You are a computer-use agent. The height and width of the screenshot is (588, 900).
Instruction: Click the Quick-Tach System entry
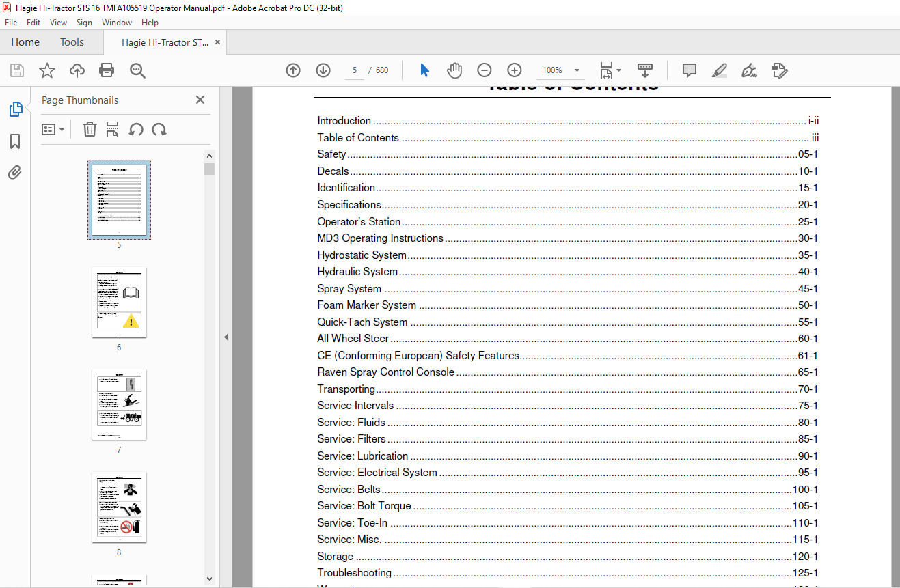[x=567, y=322]
